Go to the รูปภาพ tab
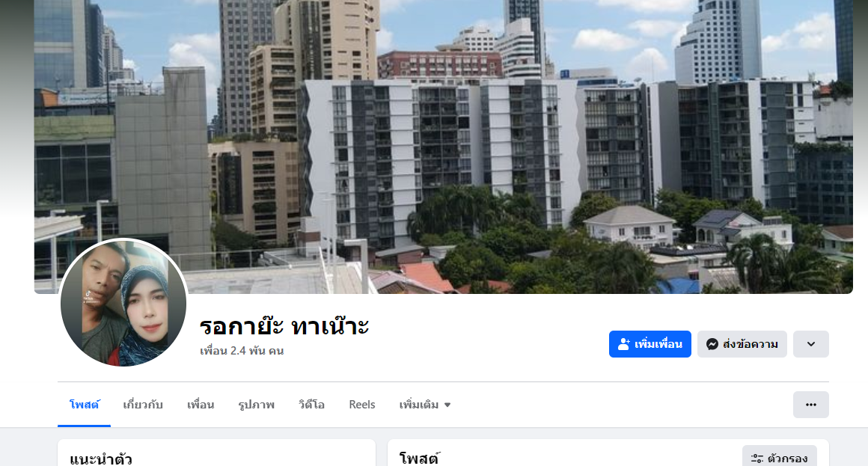This screenshot has height=466, width=868. pyautogui.click(x=257, y=405)
